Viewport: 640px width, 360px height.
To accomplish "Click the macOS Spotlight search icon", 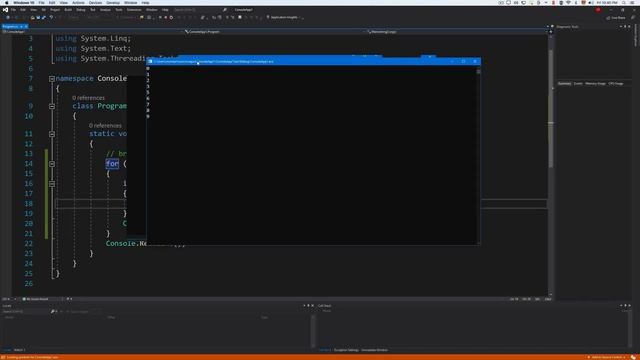I will click(624, 2).
